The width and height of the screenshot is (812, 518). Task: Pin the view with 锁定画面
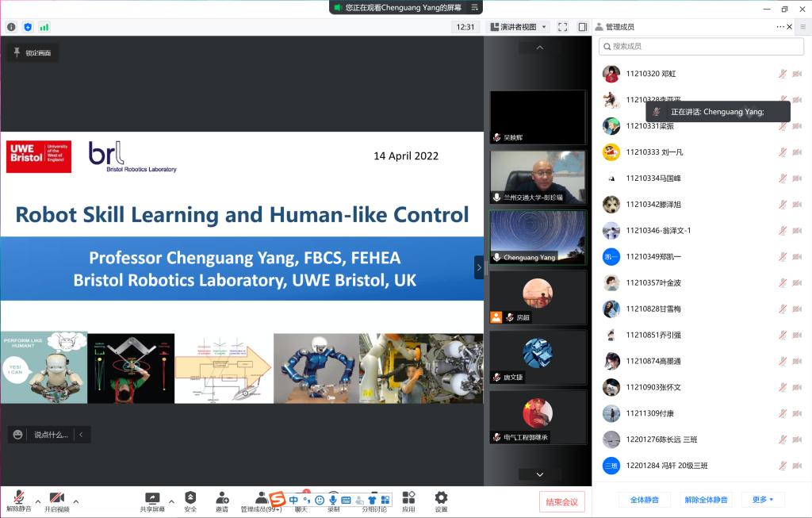point(33,53)
